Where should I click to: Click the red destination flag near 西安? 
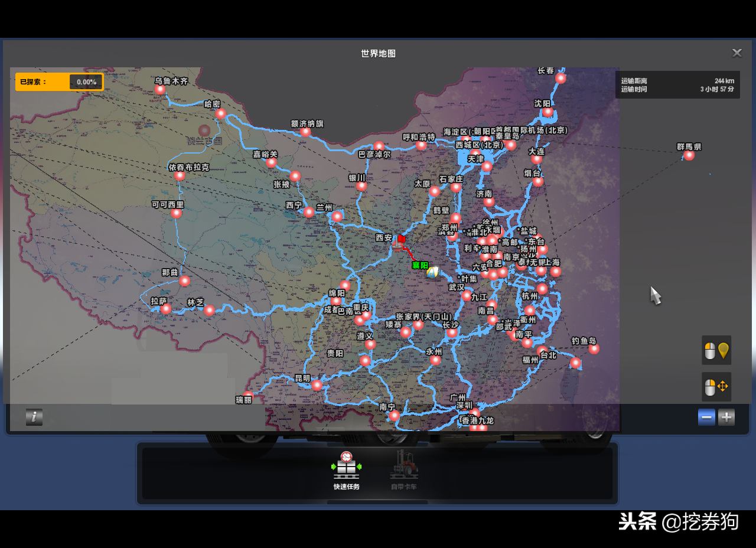click(401, 239)
